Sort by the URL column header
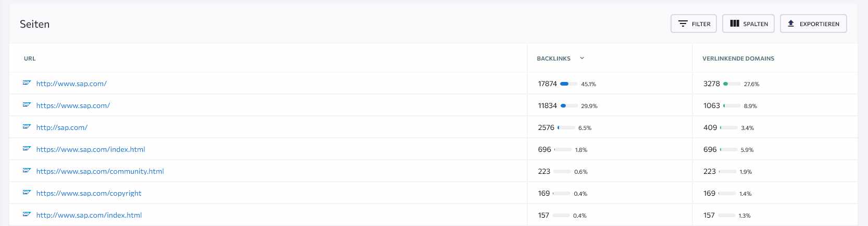 tap(30, 58)
